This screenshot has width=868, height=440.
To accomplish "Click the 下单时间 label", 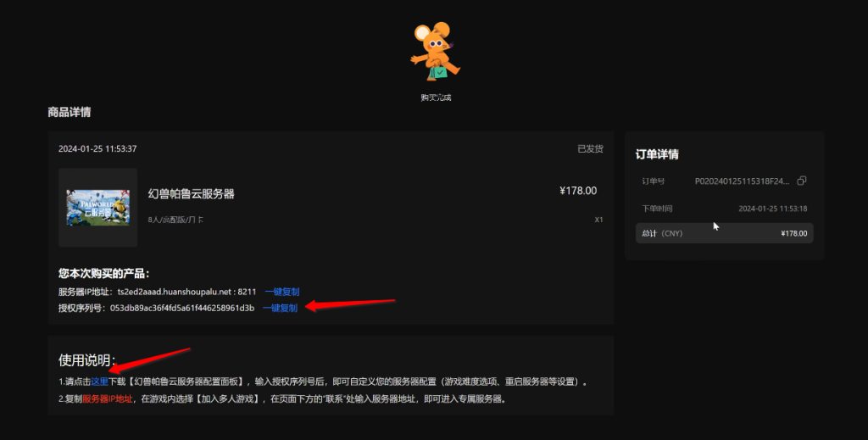I will pos(657,209).
